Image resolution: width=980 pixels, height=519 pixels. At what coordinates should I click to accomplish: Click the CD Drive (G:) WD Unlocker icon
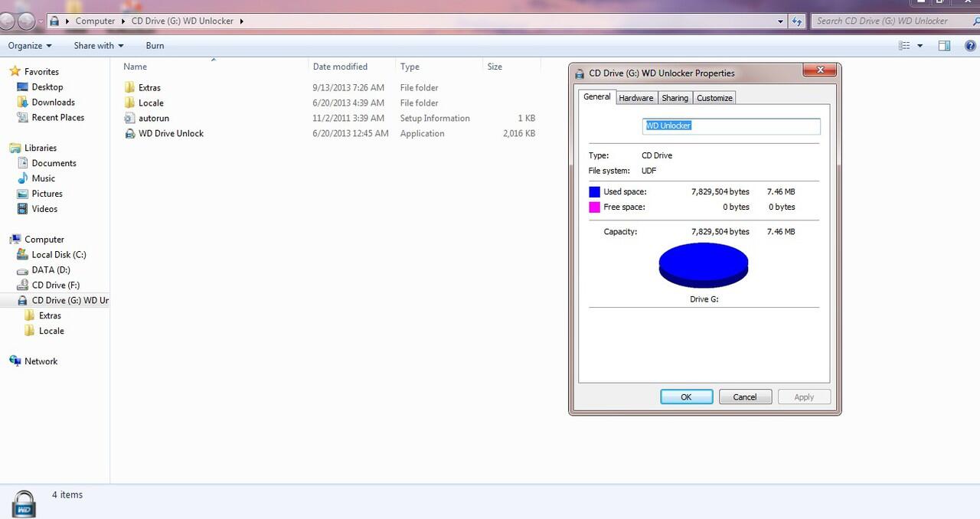coord(22,300)
